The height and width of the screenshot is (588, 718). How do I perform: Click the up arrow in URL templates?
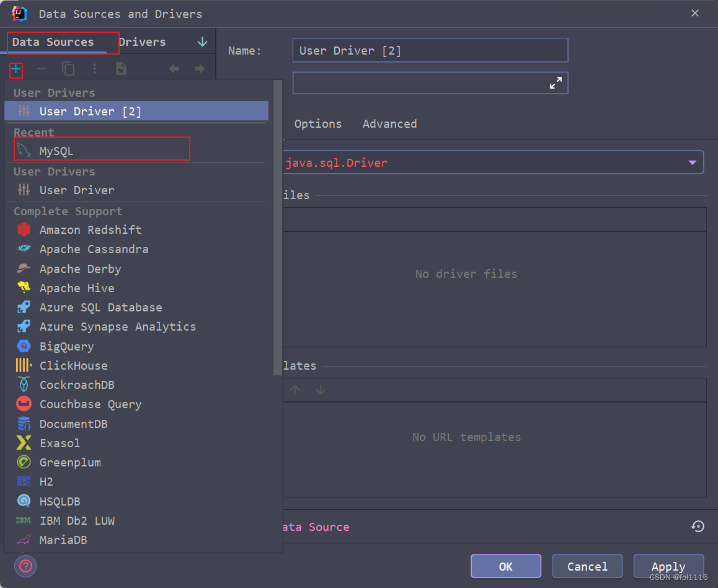(295, 390)
